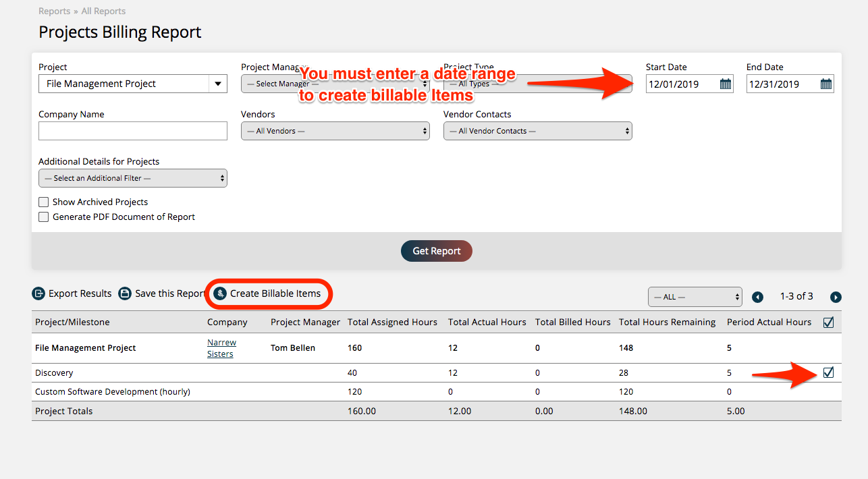Screen dimensions: 868x479
Task: Click the Create Billable Items dollar icon
Action: point(219,293)
